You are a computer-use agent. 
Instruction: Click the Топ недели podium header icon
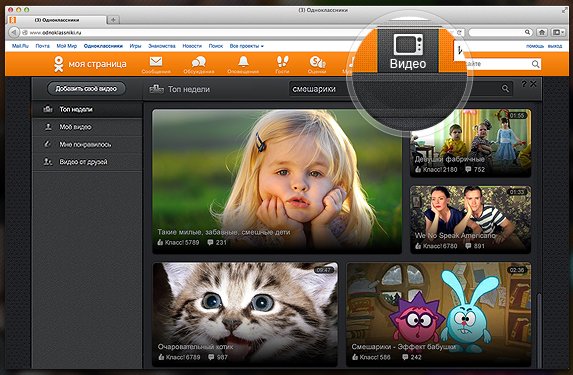(156, 89)
